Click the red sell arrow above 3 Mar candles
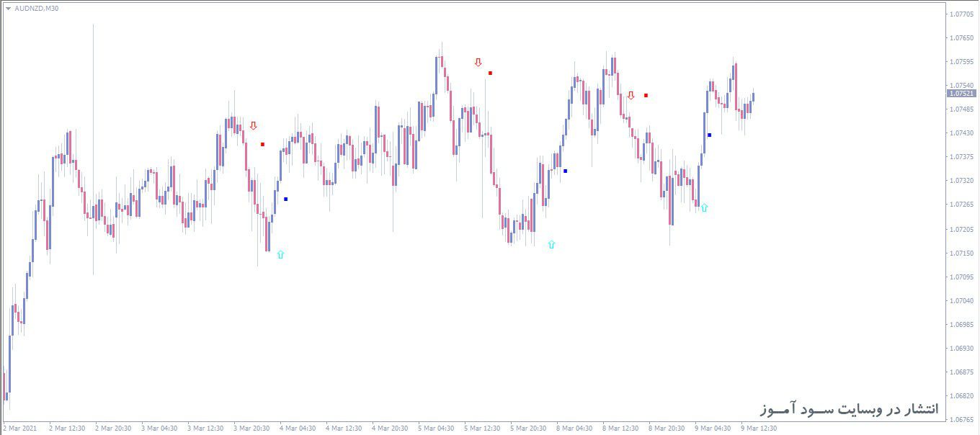980x435 pixels. [x=254, y=125]
